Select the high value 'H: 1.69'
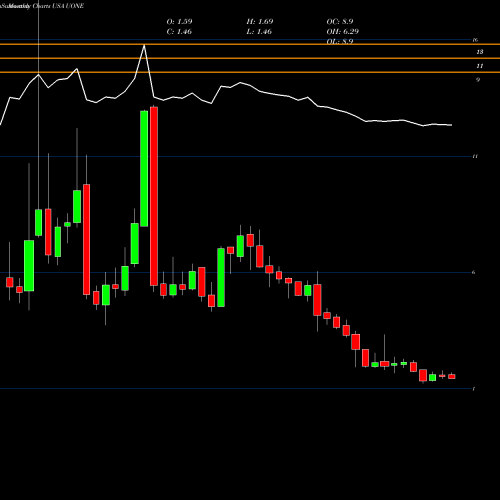Screen dimensions: 500x500 260,22
